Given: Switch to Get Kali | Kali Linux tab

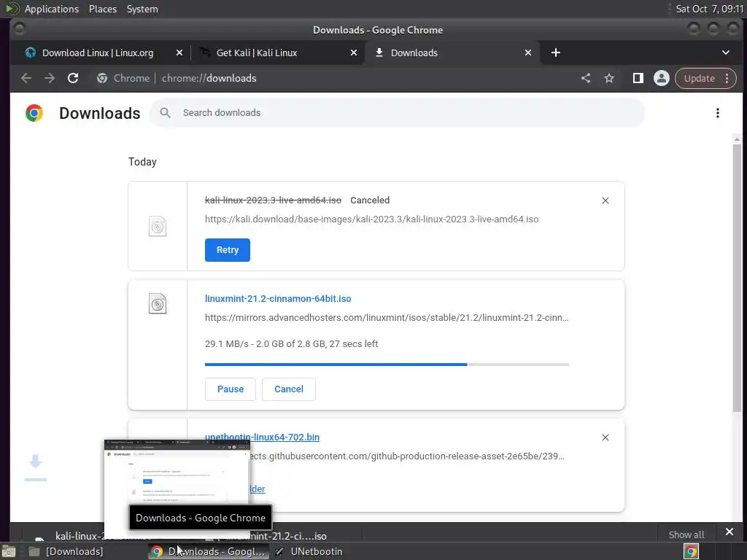Looking at the screenshot, I should pos(257,52).
